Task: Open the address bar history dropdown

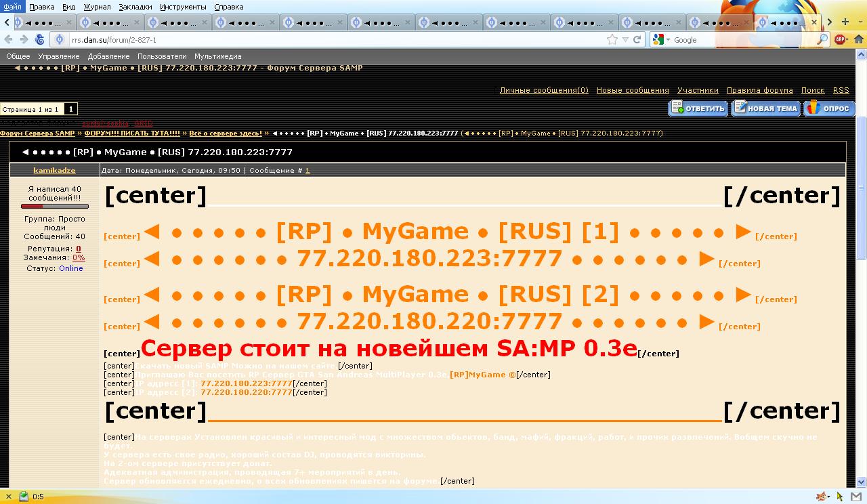Action: [x=625, y=40]
